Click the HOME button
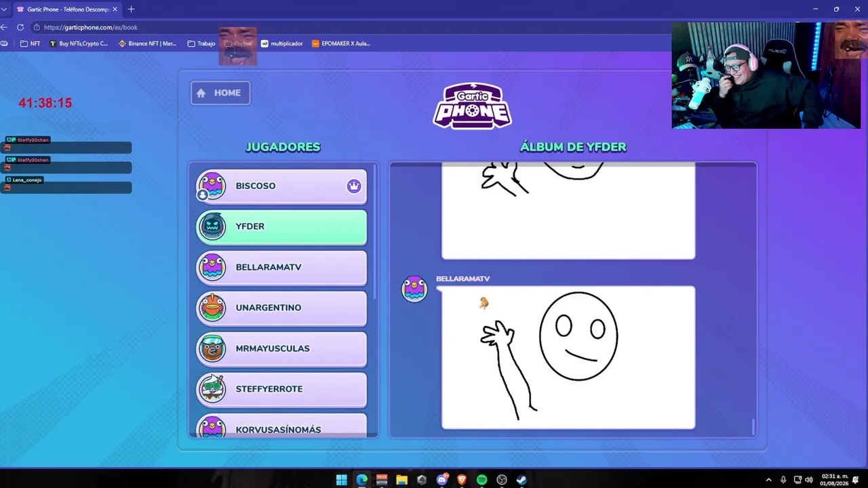 coord(220,93)
